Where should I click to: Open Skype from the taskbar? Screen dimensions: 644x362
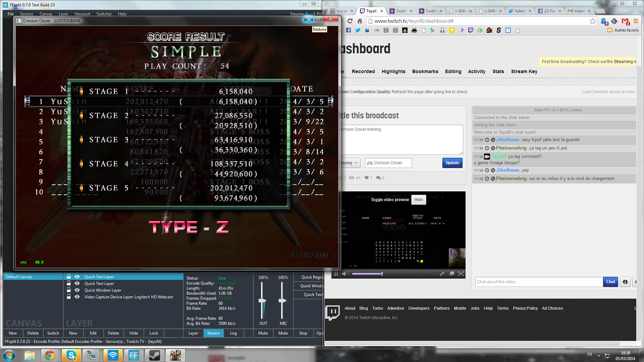71,355
